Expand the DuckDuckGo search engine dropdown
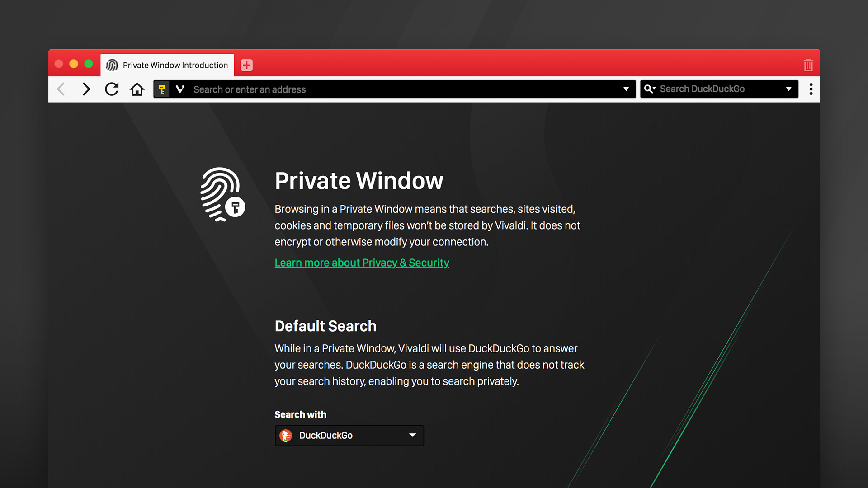This screenshot has height=488, width=868. pyautogui.click(x=414, y=434)
